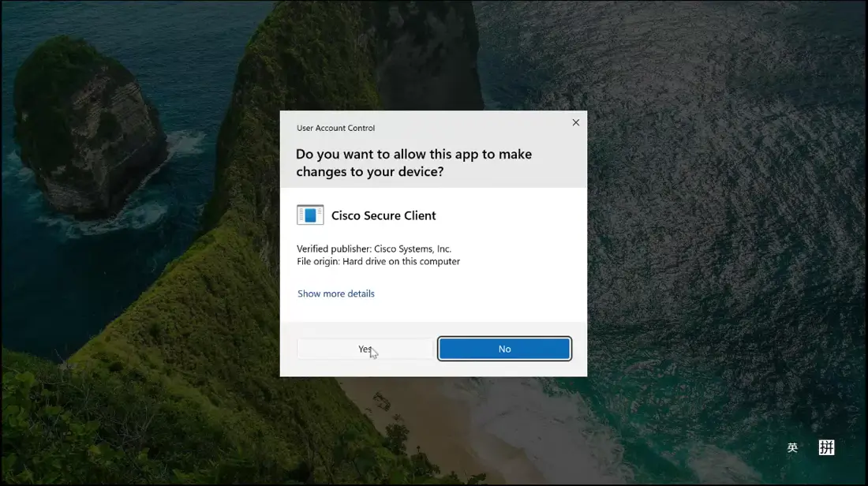Click the Cisco Secure Client app icon
Viewport: 868px width, 486px height.
pyautogui.click(x=310, y=215)
